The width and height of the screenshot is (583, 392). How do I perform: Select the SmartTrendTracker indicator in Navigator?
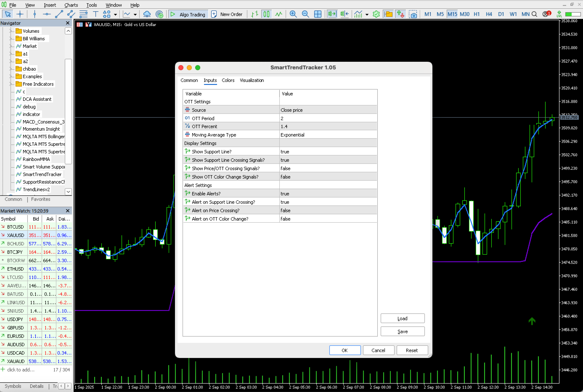coord(42,174)
